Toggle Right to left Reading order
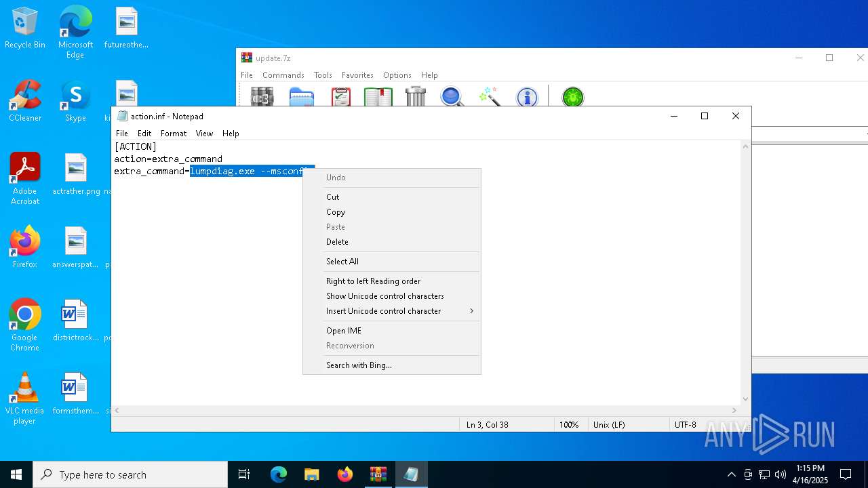The height and width of the screenshot is (488, 868). pyautogui.click(x=392, y=281)
